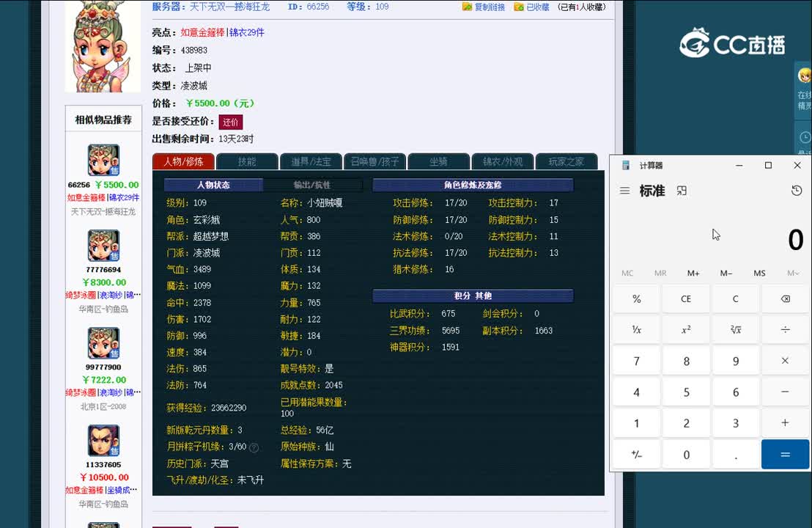The width and height of the screenshot is (812, 528).
Task: Click the ￥10500.00 price in similar items
Action: [x=104, y=477]
